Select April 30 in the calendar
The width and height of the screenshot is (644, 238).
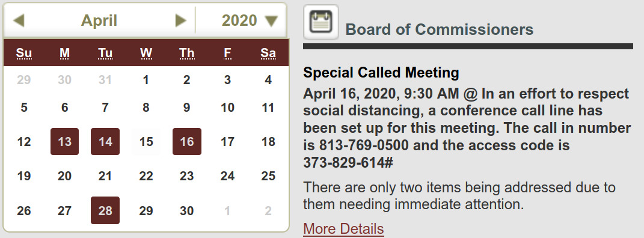pos(187,211)
